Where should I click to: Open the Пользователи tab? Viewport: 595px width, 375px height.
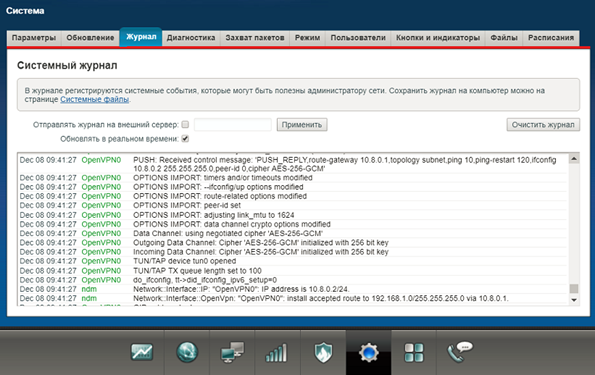358,38
